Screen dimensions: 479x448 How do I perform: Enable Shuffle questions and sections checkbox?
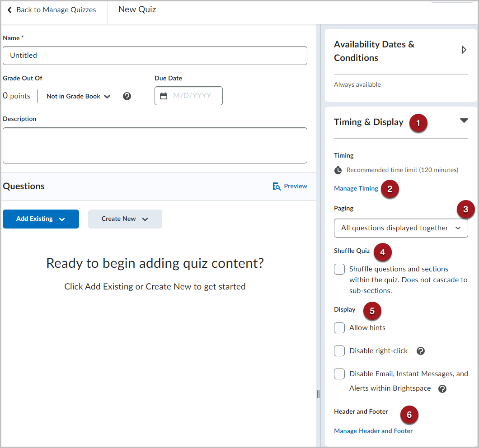coord(339,269)
